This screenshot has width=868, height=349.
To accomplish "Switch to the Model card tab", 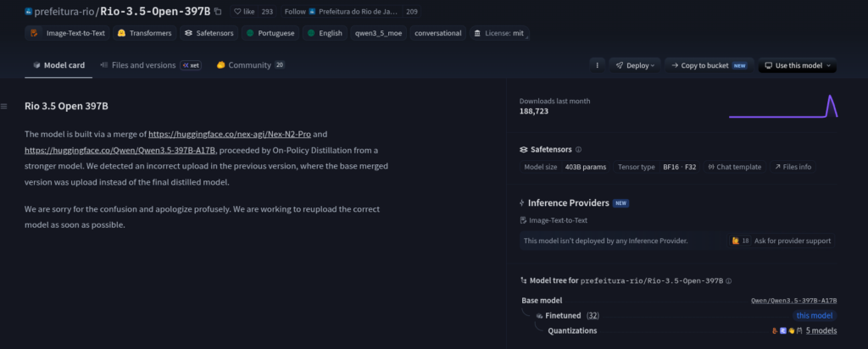I will click(58, 65).
